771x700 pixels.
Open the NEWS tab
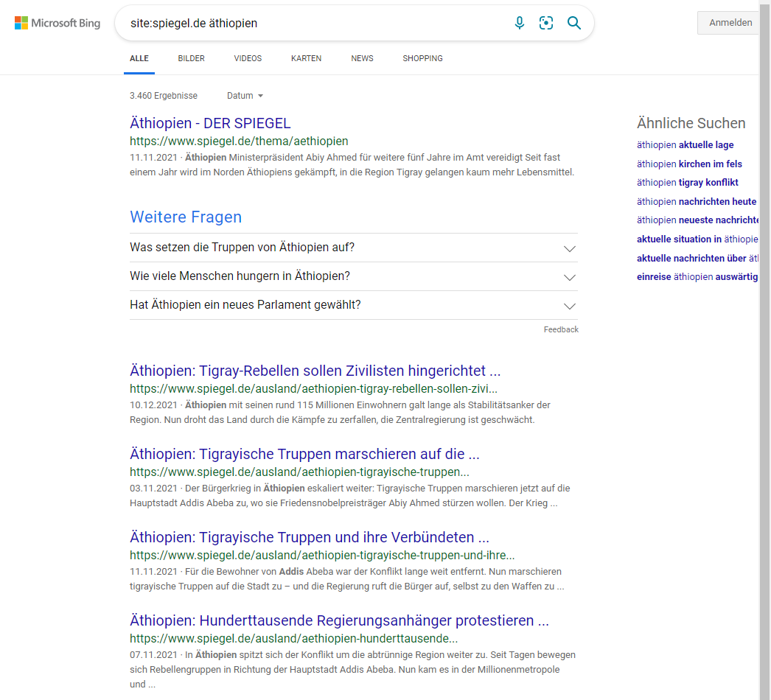click(x=363, y=58)
